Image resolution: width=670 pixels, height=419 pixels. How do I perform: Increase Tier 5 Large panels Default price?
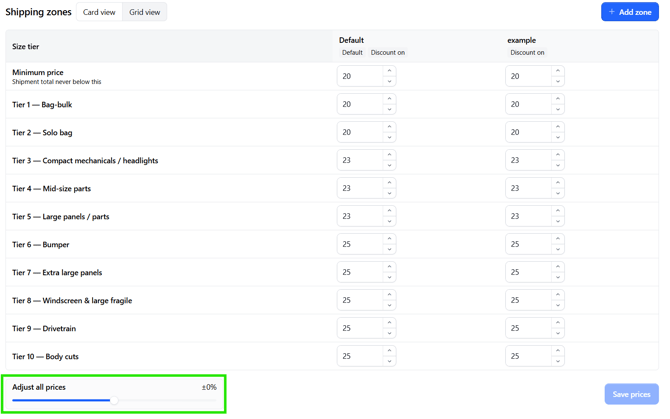[389, 211]
